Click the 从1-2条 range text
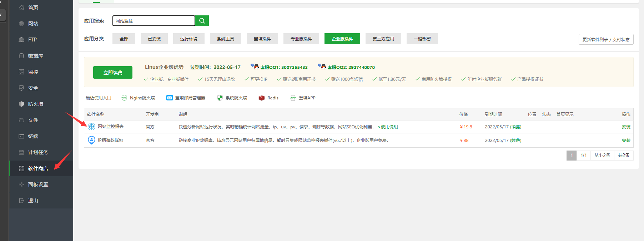 click(x=602, y=155)
